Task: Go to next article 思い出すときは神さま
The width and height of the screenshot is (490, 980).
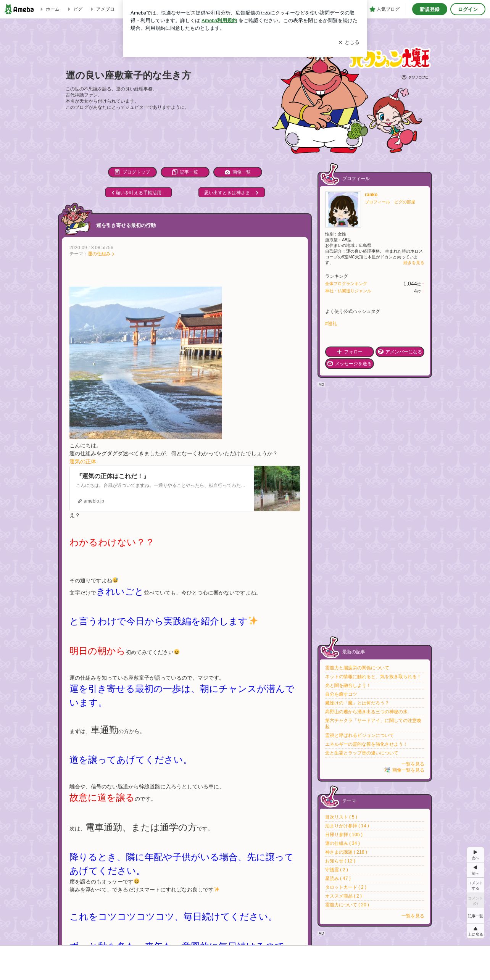Action: point(232,193)
